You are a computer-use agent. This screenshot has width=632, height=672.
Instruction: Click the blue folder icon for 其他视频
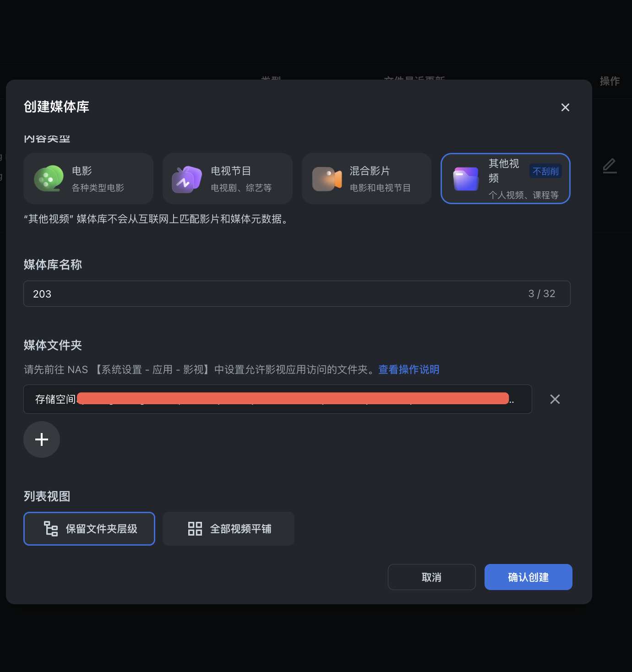[466, 179]
